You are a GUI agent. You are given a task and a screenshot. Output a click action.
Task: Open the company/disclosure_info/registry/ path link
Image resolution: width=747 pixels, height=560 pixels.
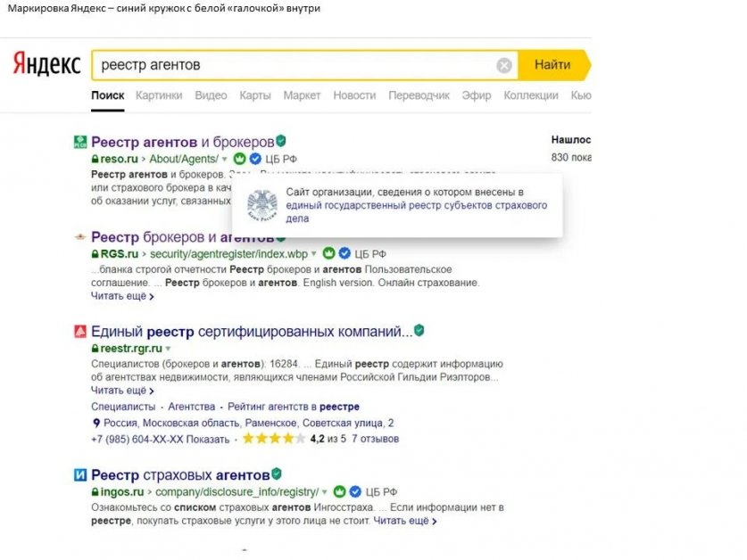tap(237, 492)
